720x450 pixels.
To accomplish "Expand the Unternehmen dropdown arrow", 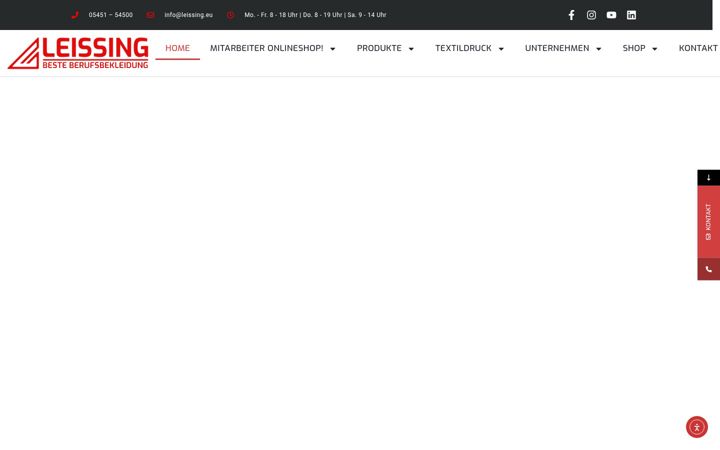I will 598,49.
